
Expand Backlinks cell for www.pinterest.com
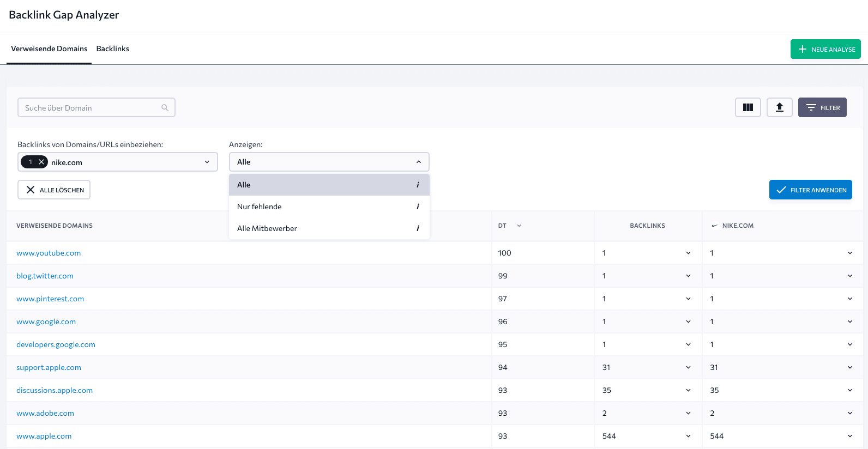(x=688, y=299)
